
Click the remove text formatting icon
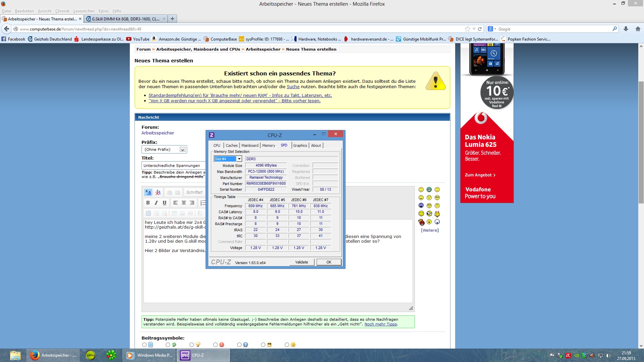click(158, 192)
